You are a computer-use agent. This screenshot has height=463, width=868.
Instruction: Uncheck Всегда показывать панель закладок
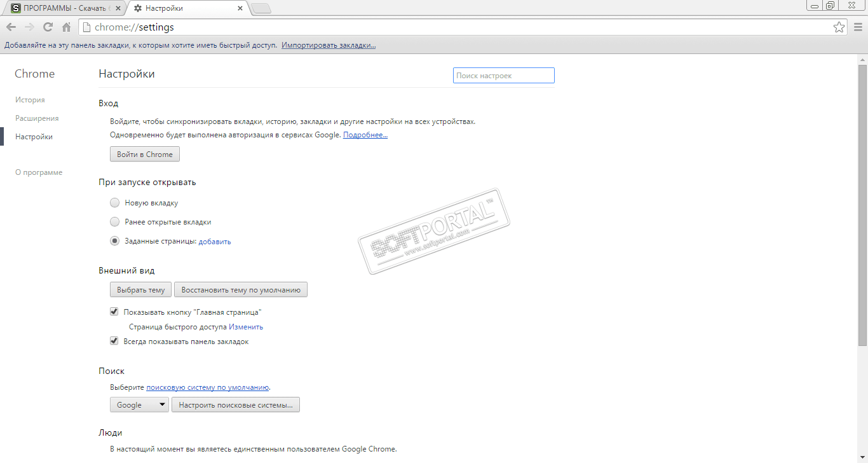click(114, 341)
